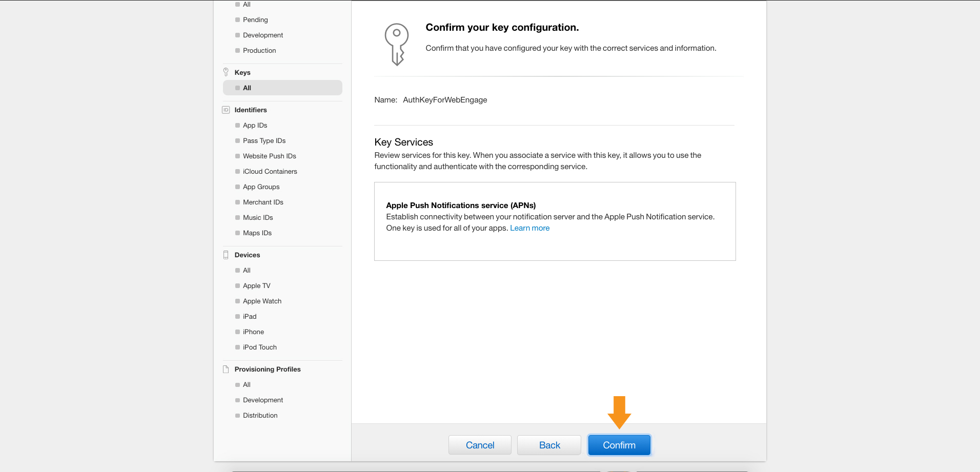Image resolution: width=980 pixels, height=472 pixels.
Task: Open the APNs Learn more link
Action: coord(529,228)
